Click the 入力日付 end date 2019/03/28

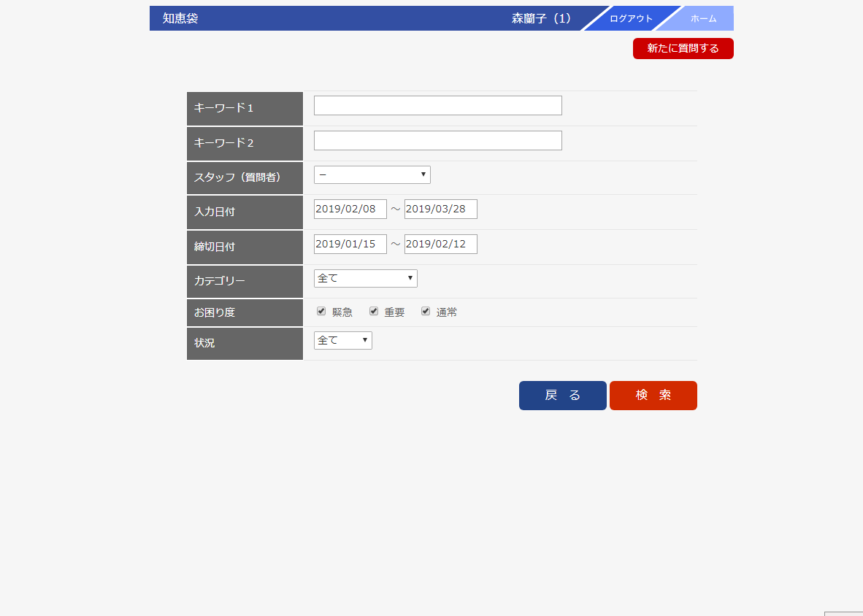coord(440,209)
